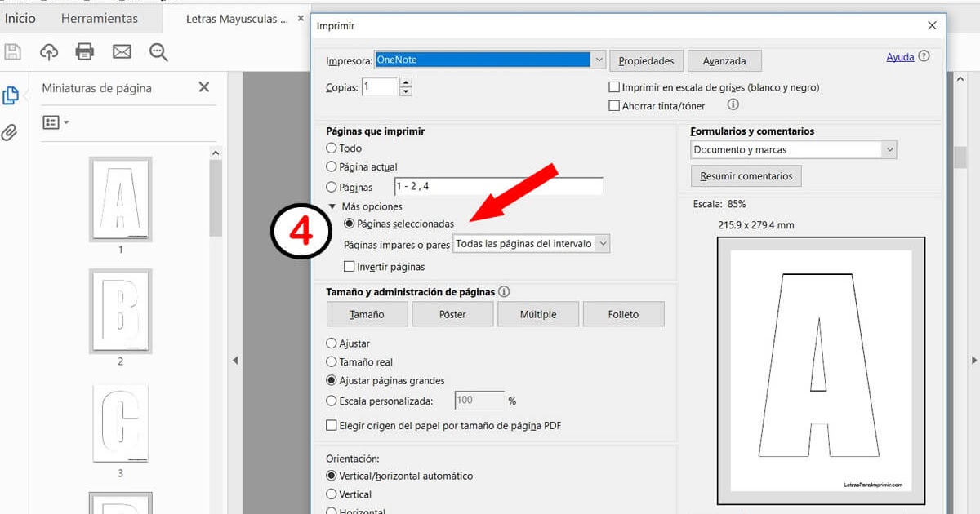Select the Página actual radio button

(x=332, y=166)
